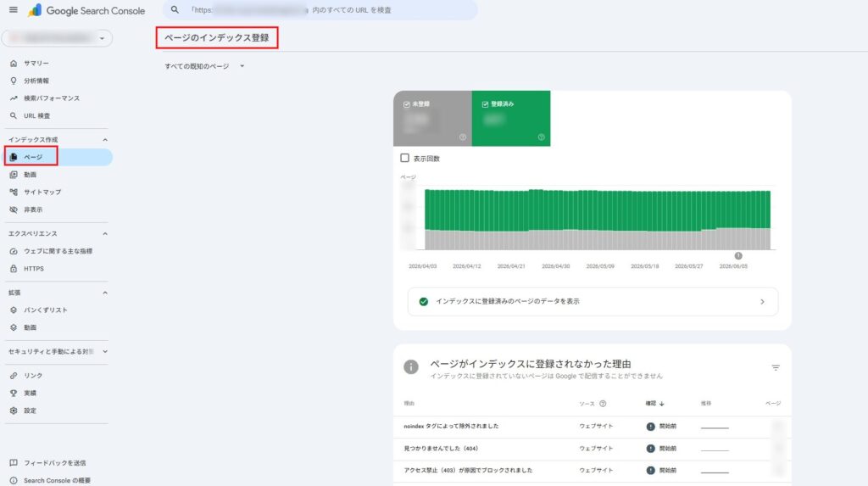Click the help icon on 未登録 card
This screenshot has height=486, width=868.
(x=463, y=137)
